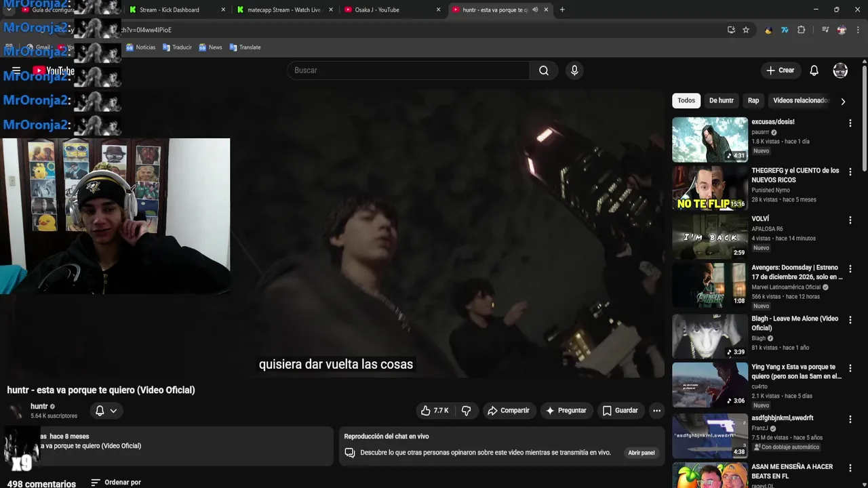868x488 pixels.
Task: Open YouTube notifications bell in the header
Action: (x=814, y=70)
